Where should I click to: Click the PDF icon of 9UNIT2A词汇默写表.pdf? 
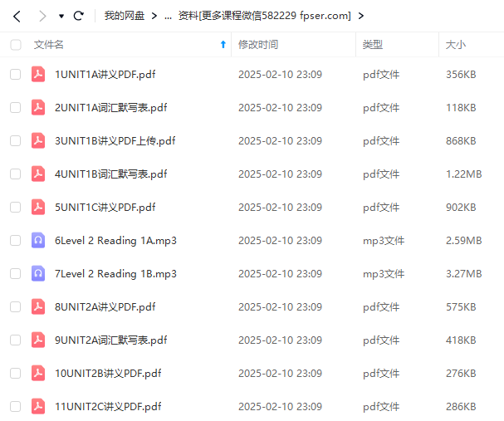pyautogui.click(x=38, y=340)
